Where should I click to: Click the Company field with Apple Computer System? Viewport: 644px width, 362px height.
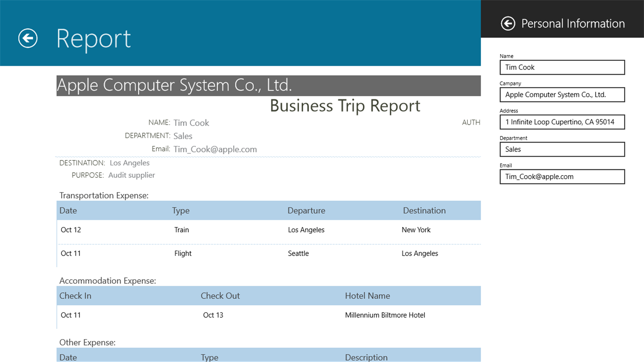562,95
